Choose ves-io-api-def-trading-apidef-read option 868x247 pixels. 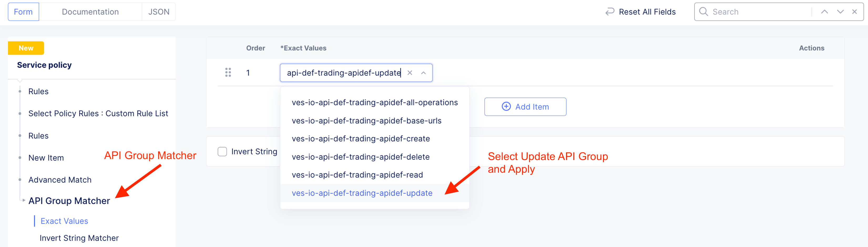coord(357,175)
